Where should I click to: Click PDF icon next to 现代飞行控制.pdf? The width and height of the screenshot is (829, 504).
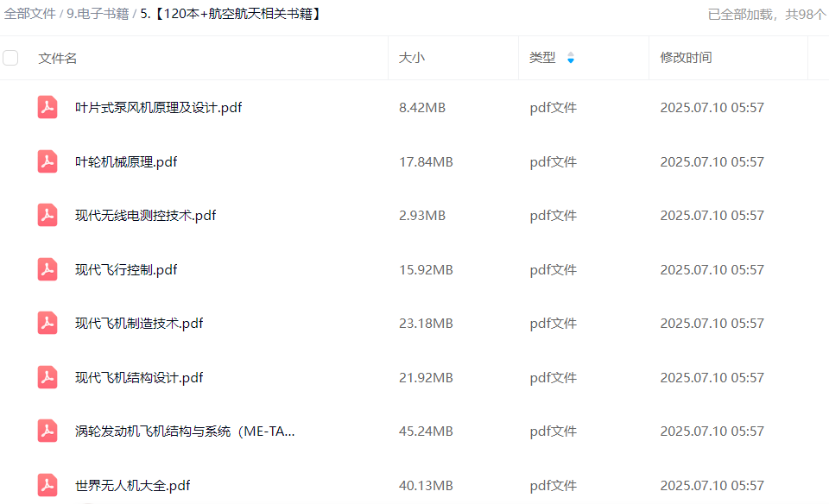coord(47,269)
